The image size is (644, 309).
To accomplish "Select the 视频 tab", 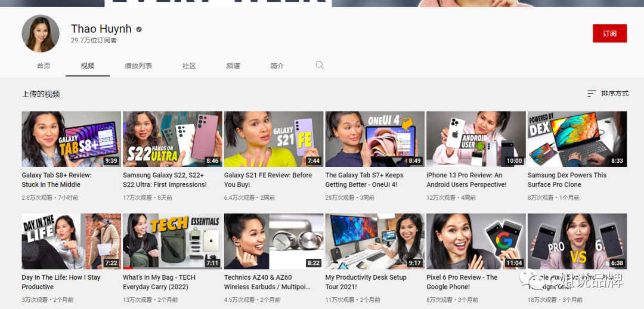I will pos(88,66).
